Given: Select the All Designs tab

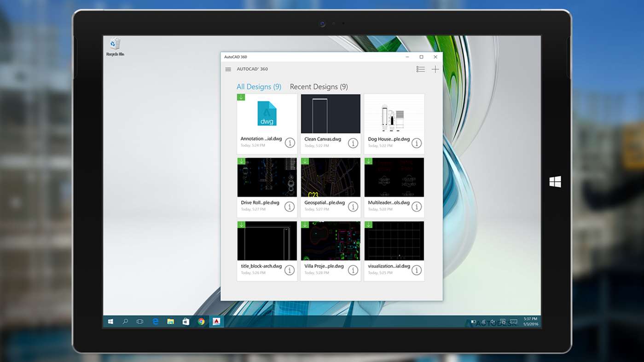Looking at the screenshot, I should tap(259, 87).
